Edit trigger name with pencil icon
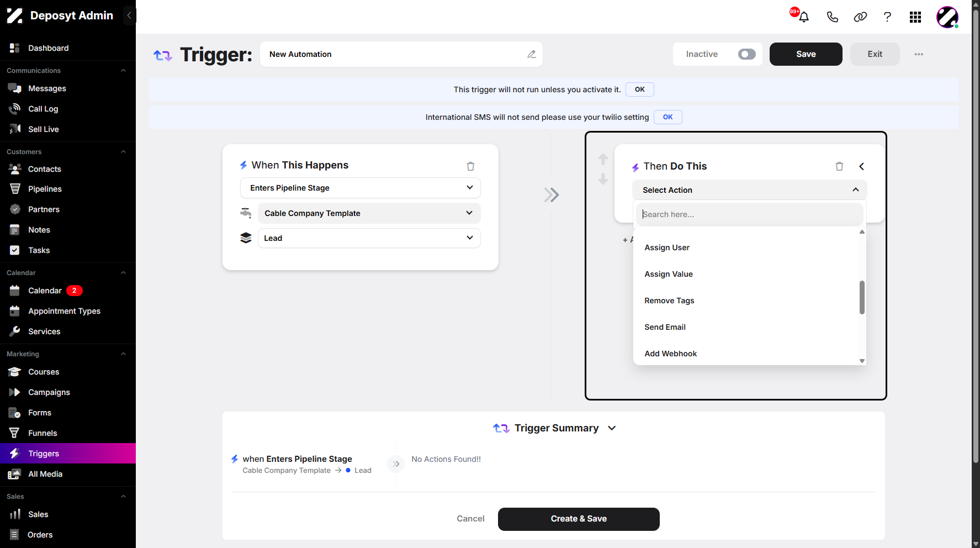This screenshot has height=548, width=980. 532,54
